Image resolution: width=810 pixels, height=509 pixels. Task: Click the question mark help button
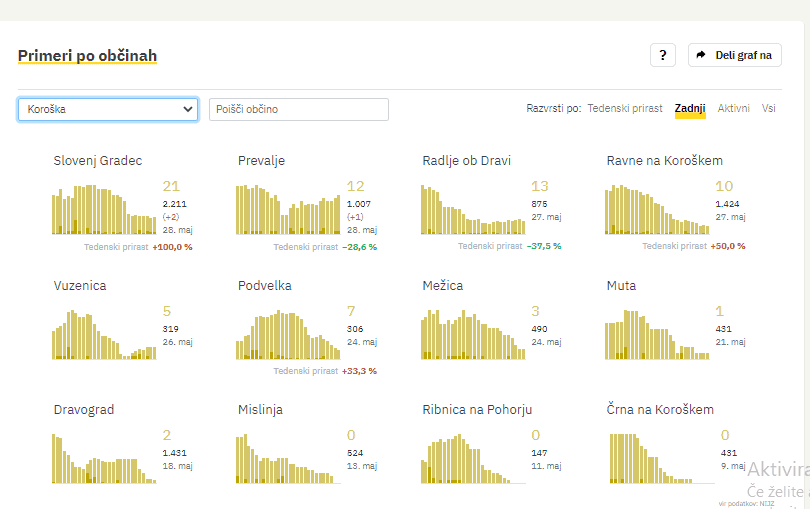pos(663,55)
